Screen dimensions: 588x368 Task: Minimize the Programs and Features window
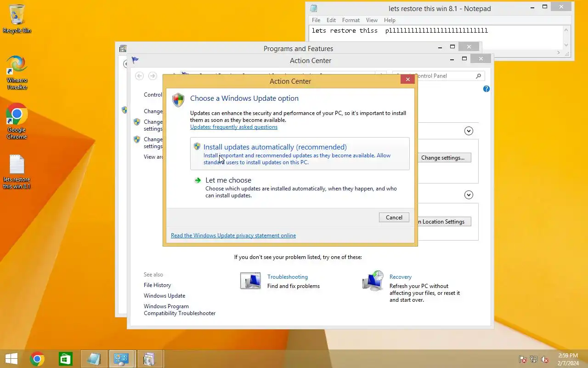coord(441,47)
